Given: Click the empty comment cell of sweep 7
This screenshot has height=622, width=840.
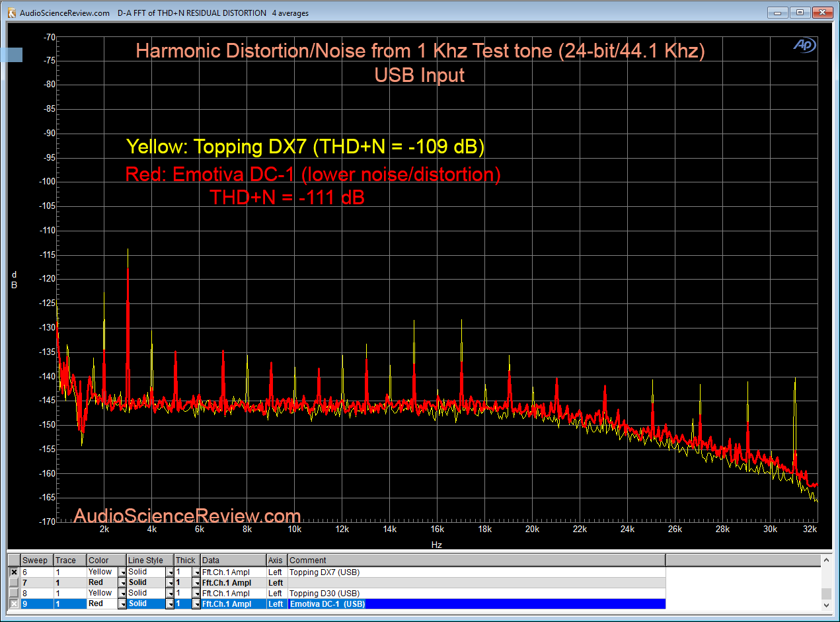Looking at the screenshot, I should 477,583.
